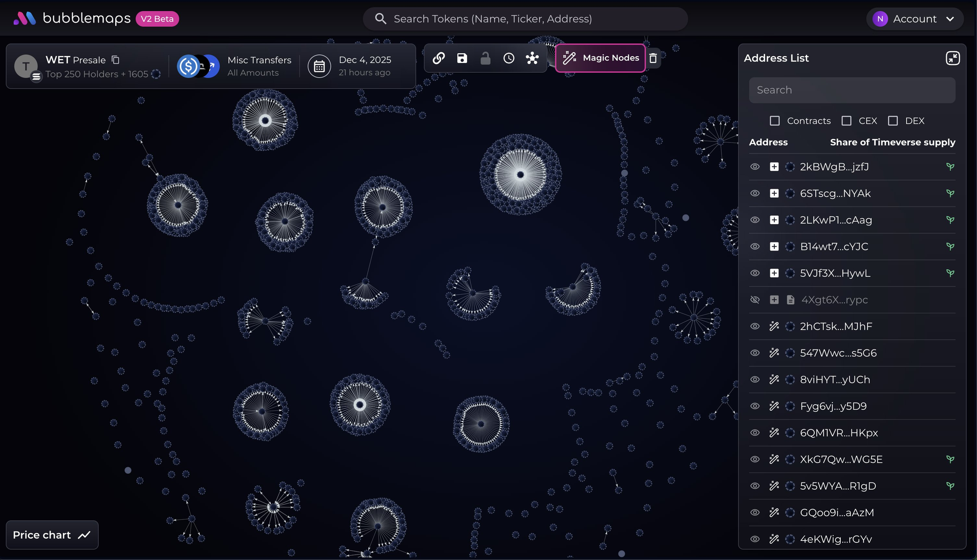Click the node cluster layout icon
Screen dimensions: 977x560
click(x=532, y=58)
